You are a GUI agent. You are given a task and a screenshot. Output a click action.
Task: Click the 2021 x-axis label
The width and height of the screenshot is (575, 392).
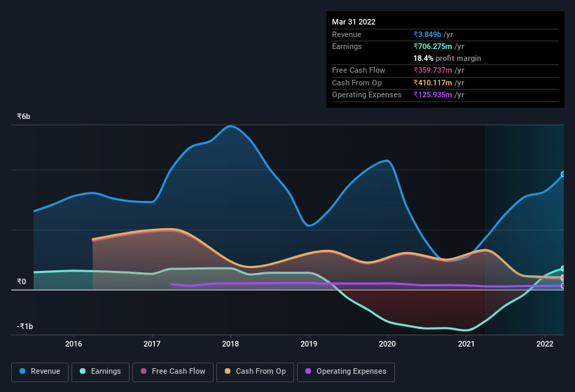466,344
